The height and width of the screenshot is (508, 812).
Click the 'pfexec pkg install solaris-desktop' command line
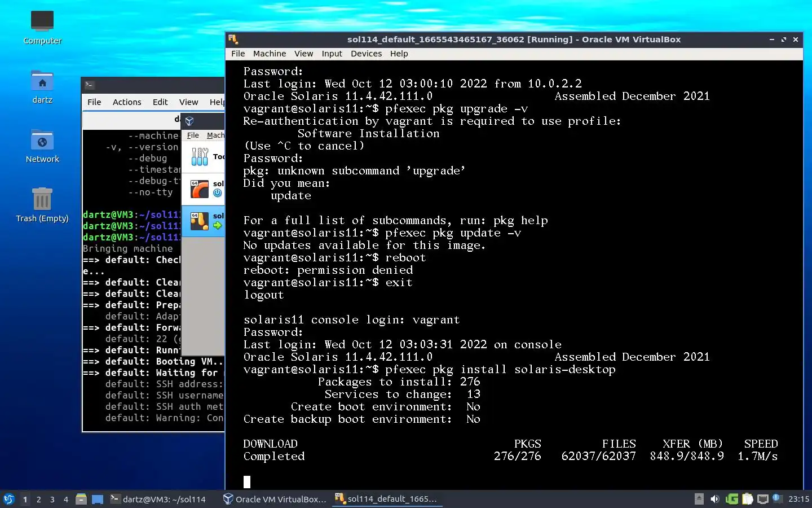430,370
